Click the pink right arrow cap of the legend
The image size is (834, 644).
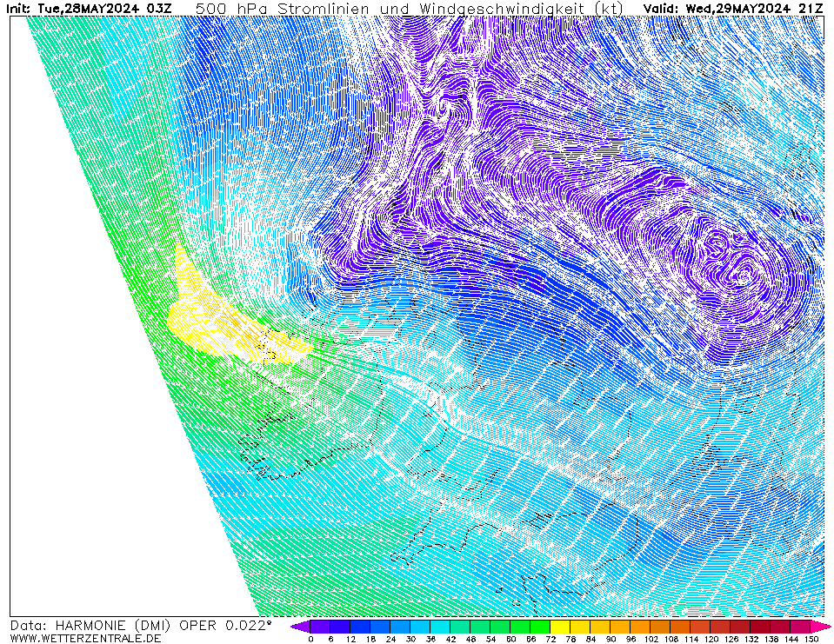(x=819, y=627)
